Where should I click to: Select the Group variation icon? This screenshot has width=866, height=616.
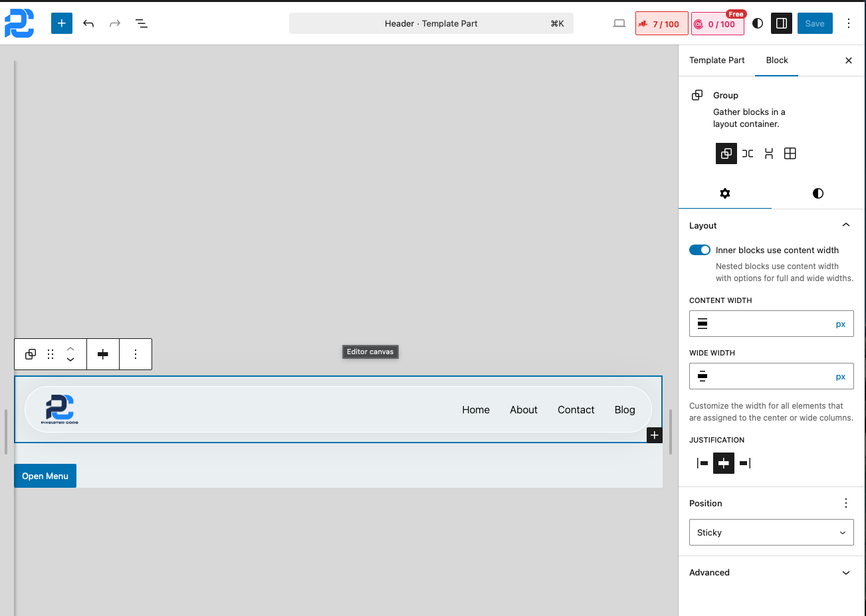726,154
